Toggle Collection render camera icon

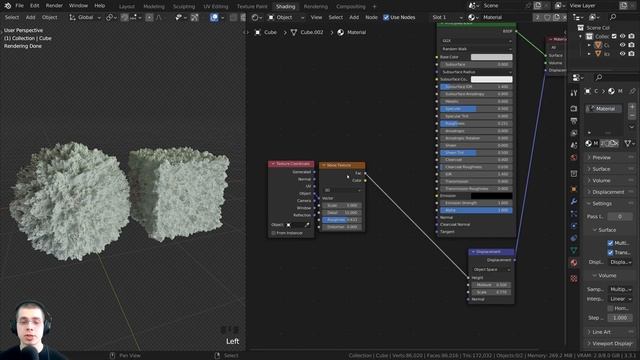click(x=631, y=36)
